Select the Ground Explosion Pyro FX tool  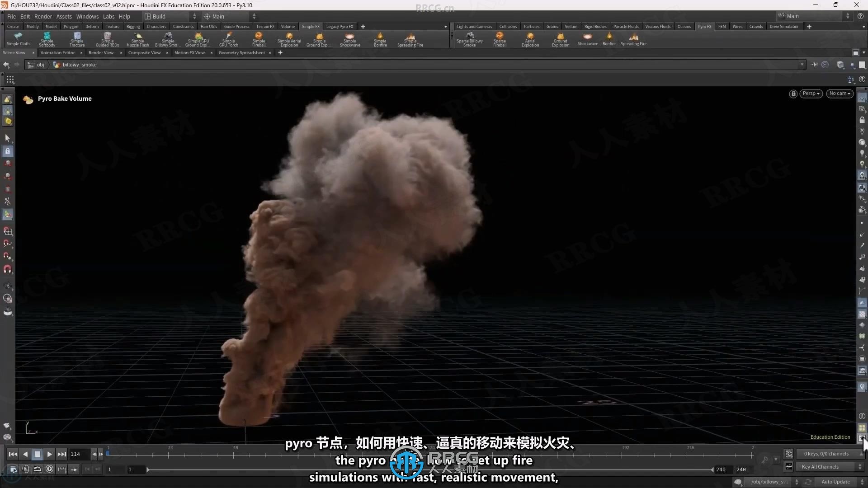pyautogui.click(x=560, y=39)
